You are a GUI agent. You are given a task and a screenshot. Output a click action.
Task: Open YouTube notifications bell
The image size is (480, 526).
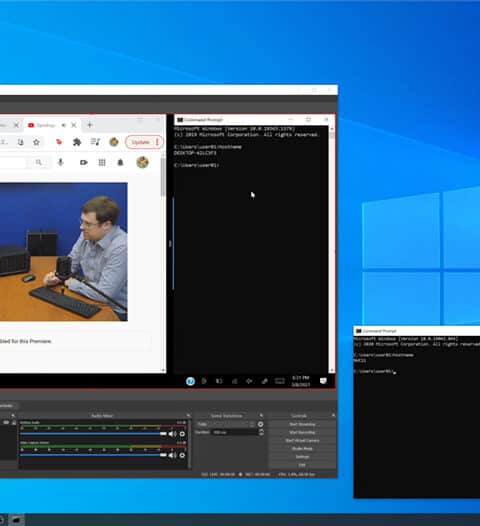tap(120, 162)
